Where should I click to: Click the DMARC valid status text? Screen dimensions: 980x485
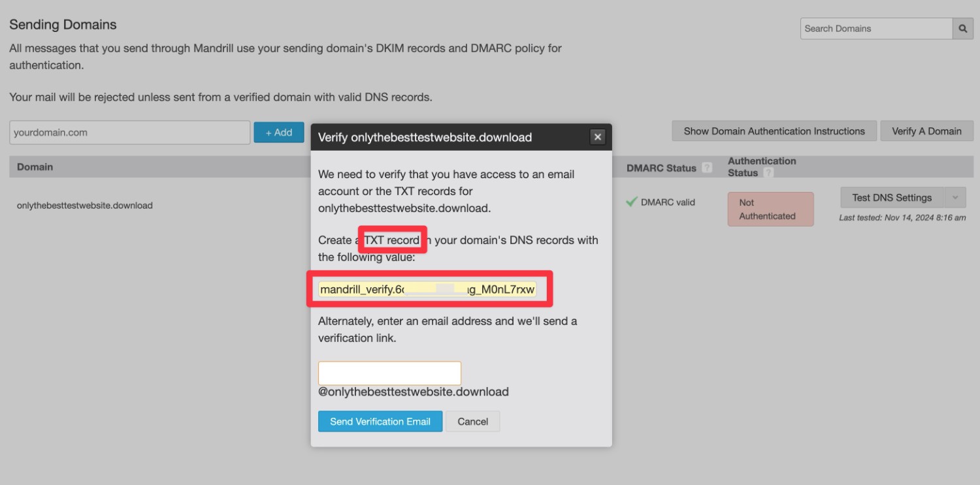click(x=668, y=202)
